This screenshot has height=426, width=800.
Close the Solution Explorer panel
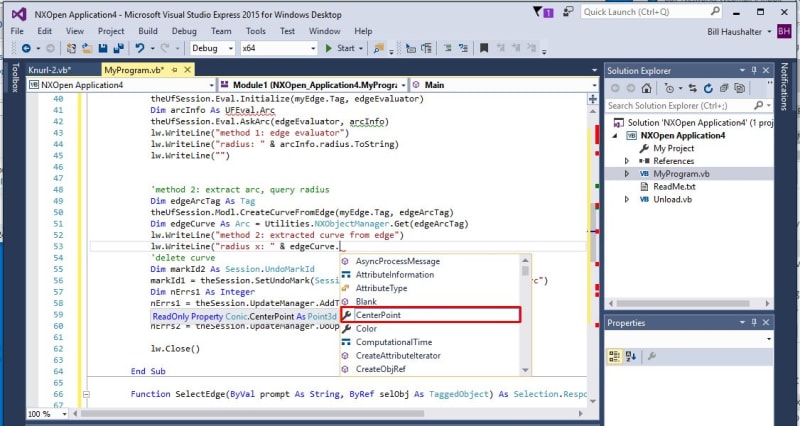pos(766,70)
